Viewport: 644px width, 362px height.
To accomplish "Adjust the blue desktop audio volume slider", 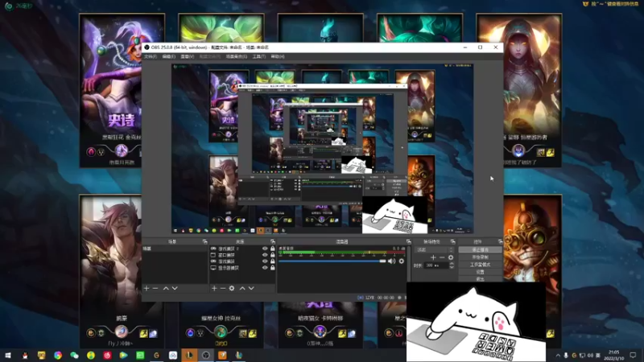I will click(x=332, y=261).
